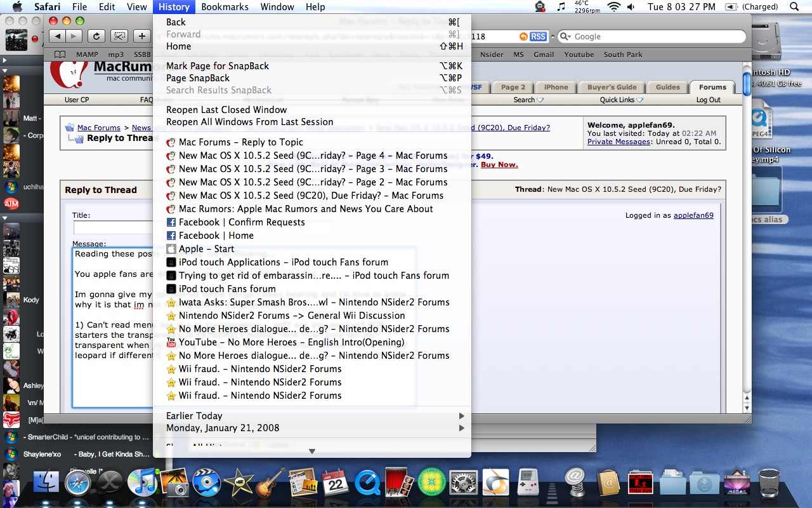Click Safari's forward arrow toolbar button
The width and height of the screenshot is (812, 508).
tap(74, 36)
